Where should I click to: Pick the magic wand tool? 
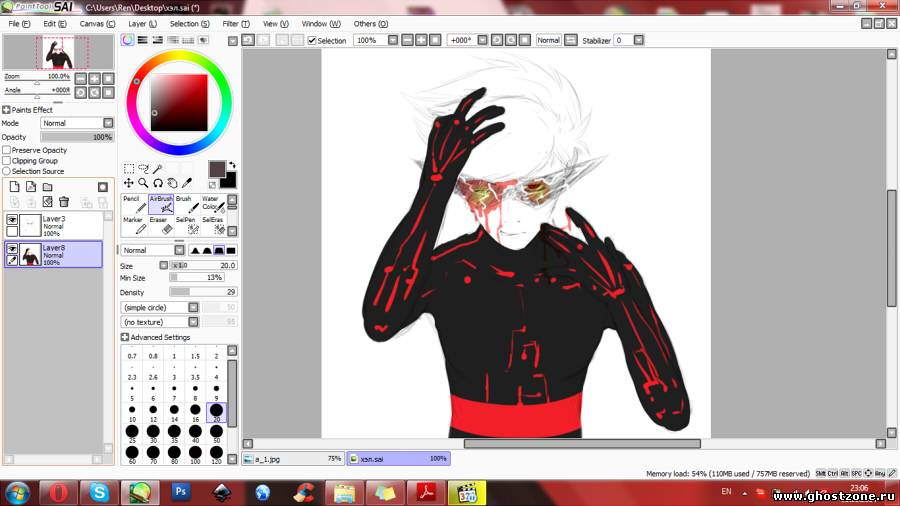click(x=158, y=169)
